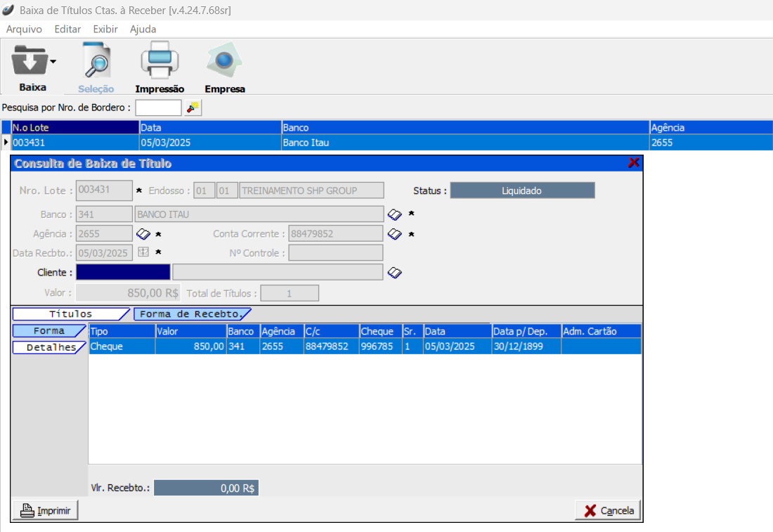
Task: Open the Conta Corrente lookup icon
Action: (394, 234)
